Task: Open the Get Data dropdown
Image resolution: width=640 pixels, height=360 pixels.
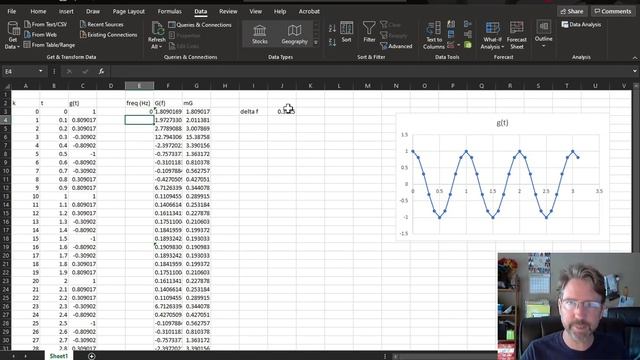Action: point(13,35)
